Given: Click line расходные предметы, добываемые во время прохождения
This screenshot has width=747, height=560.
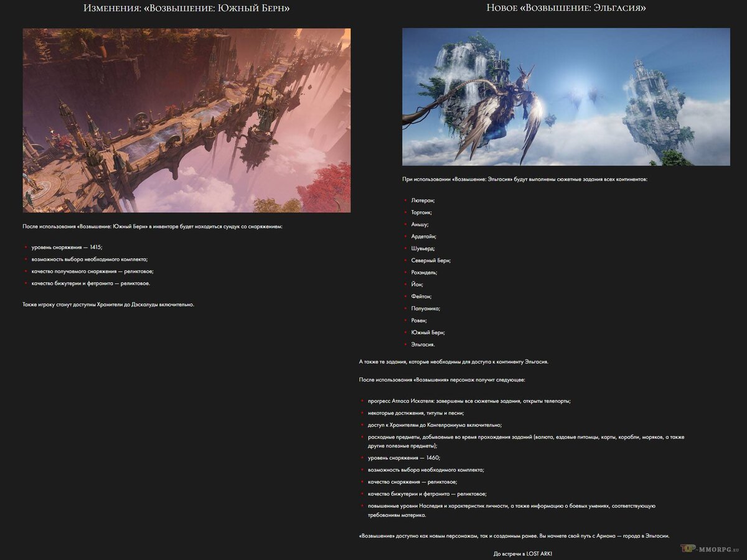Looking at the screenshot, I should click(526, 441).
